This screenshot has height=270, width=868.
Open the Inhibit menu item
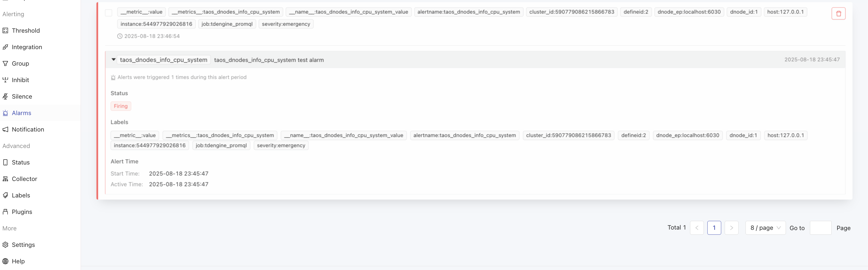tap(20, 80)
